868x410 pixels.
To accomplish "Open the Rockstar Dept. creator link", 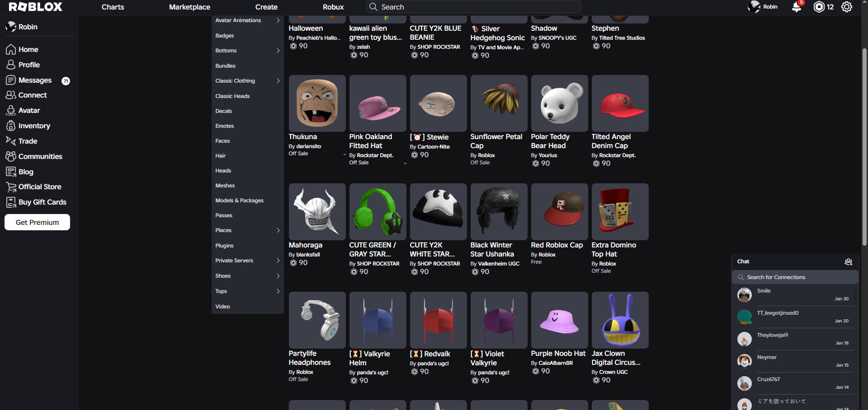I will (x=375, y=155).
